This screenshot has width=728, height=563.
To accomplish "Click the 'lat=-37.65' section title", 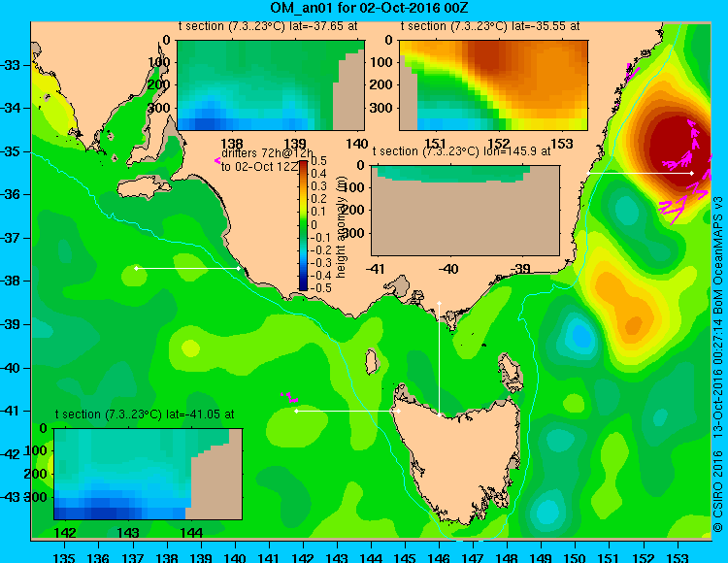I will pyautogui.click(x=268, y=26).
